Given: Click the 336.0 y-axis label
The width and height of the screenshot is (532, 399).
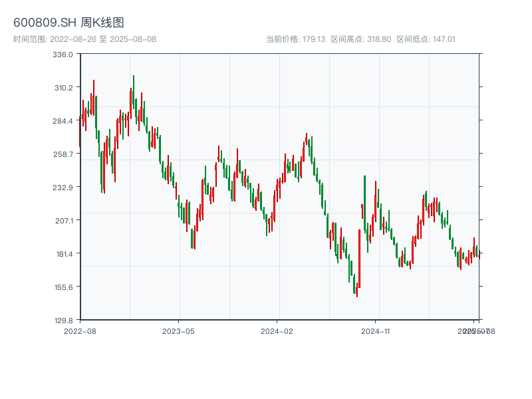Looking at the screenshot, I should tap(63, 55).
